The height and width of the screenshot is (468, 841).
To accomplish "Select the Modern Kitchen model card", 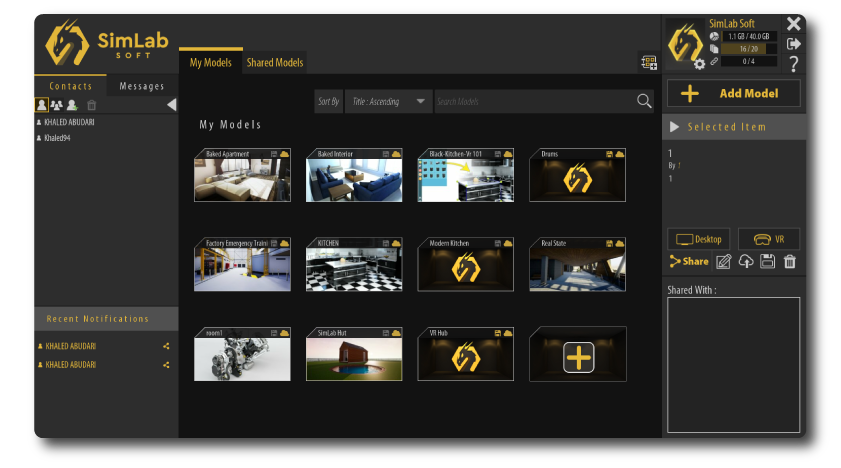I will tap(466, 265).
